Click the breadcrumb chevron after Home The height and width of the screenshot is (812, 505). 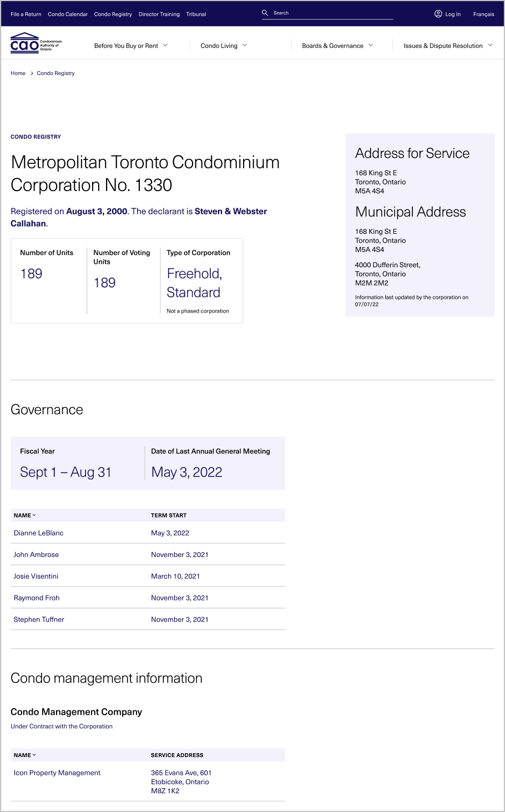pyautogui.click(x=32, y=73)
